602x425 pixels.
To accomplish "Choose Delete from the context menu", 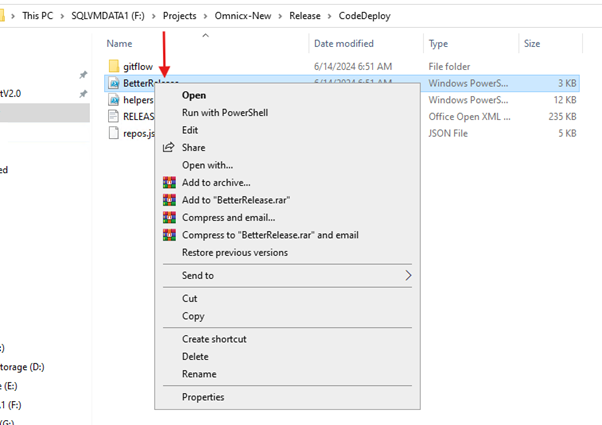I will (x=195, y=356).
